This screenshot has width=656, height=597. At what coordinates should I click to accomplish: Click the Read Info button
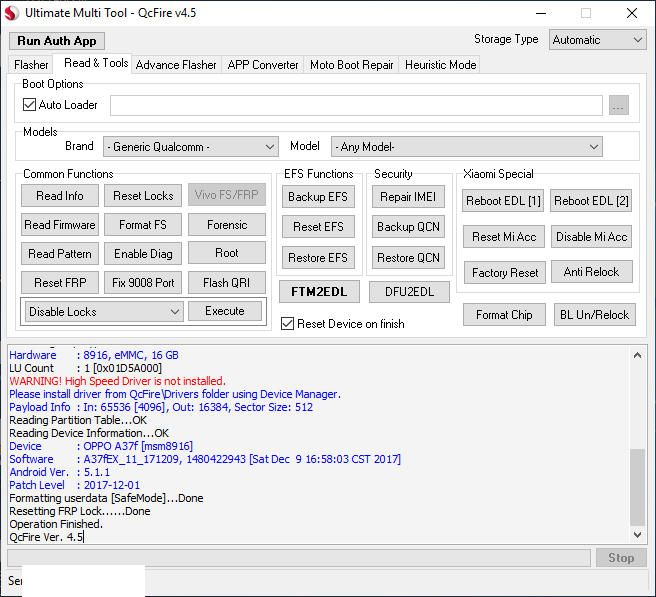(60, 196)
